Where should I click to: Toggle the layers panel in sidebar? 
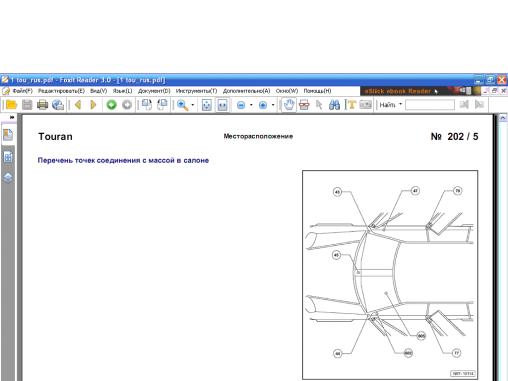pyautogui.click(x=8, y=178)
